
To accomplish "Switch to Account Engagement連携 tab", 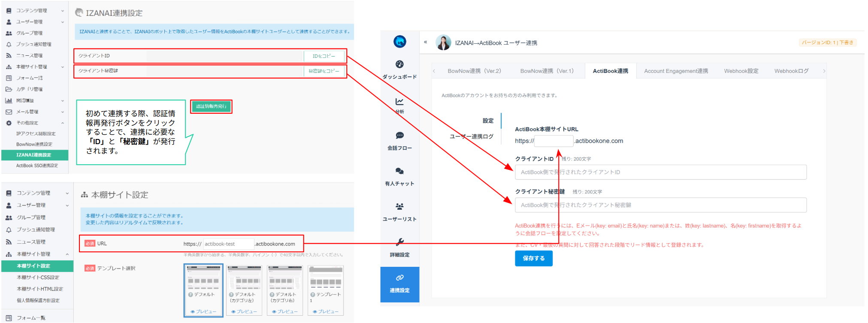I will [676, 71].
